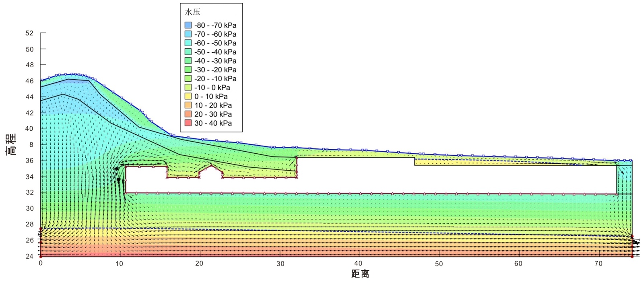Image resolution: width=644 pixels, height=284 pixels.
Task: Click the -20 to -10 kPa legend swatch
Action: coord(188,78)
